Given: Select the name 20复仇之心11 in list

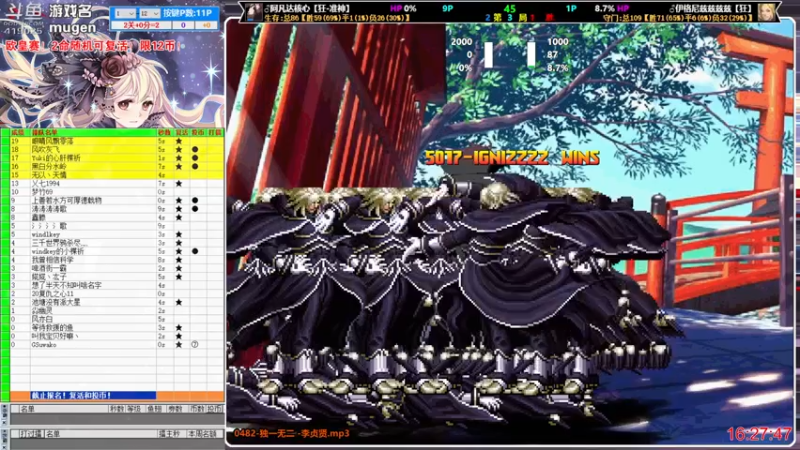Looking at the screenshot, I should tap(53, 293).
